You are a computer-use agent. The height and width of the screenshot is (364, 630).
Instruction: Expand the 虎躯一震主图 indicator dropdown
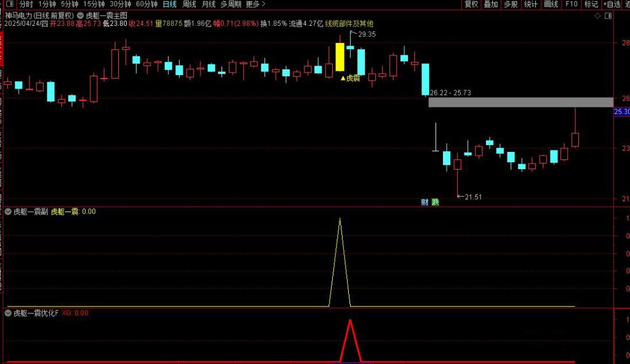coord(81,15)
